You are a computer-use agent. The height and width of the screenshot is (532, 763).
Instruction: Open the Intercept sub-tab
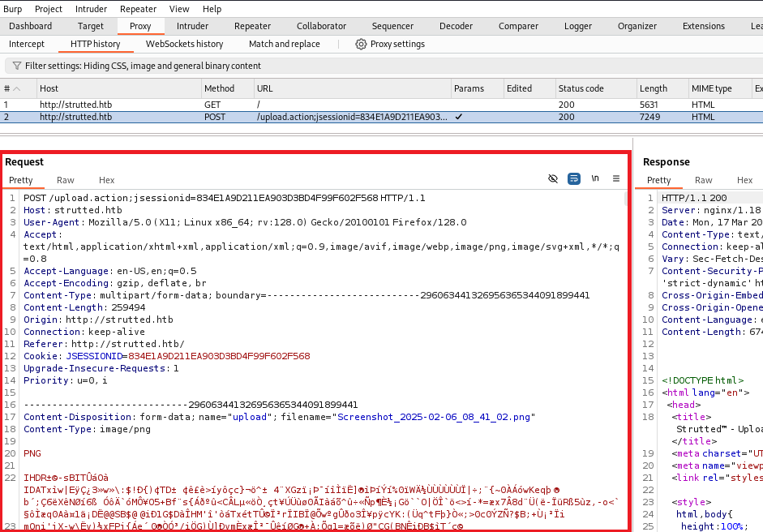(27, 44)
